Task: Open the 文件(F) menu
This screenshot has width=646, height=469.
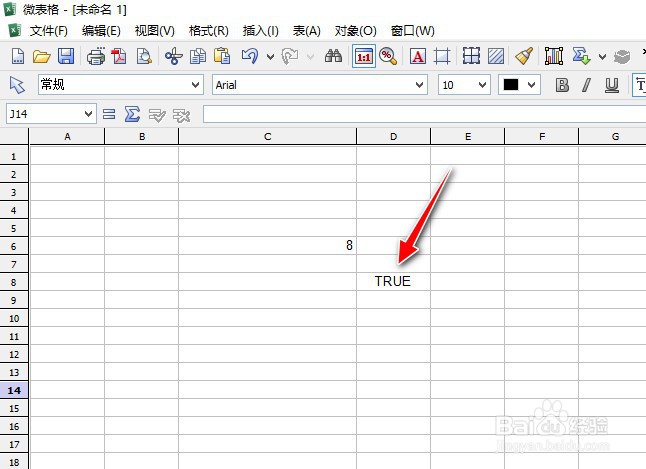Action: [x=49, y=30]
